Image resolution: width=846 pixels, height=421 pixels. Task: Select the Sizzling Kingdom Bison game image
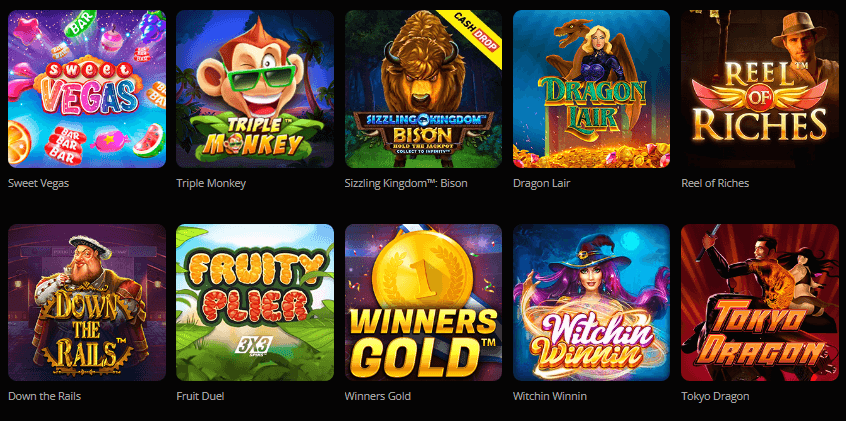coord(424,89)
